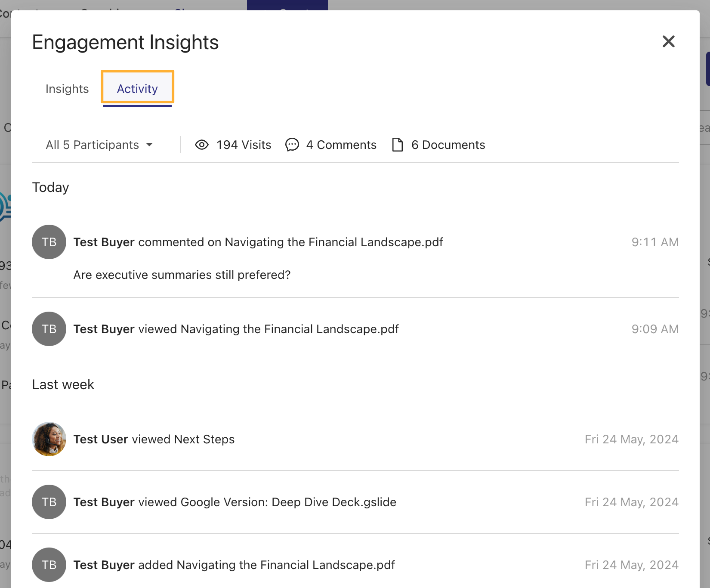Select the Activity tab
The height and width of the screenshot is (588, 710).
click(x=137, y=89)
